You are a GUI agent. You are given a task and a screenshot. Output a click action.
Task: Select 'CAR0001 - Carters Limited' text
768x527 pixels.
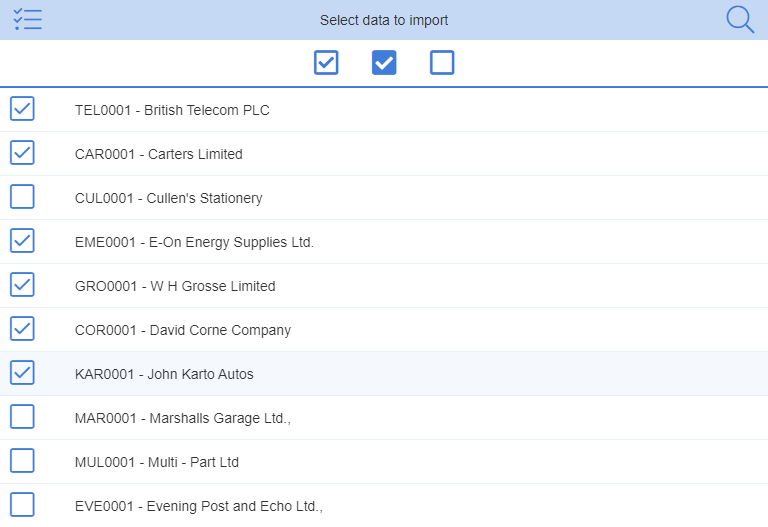[x=159, y=154]
